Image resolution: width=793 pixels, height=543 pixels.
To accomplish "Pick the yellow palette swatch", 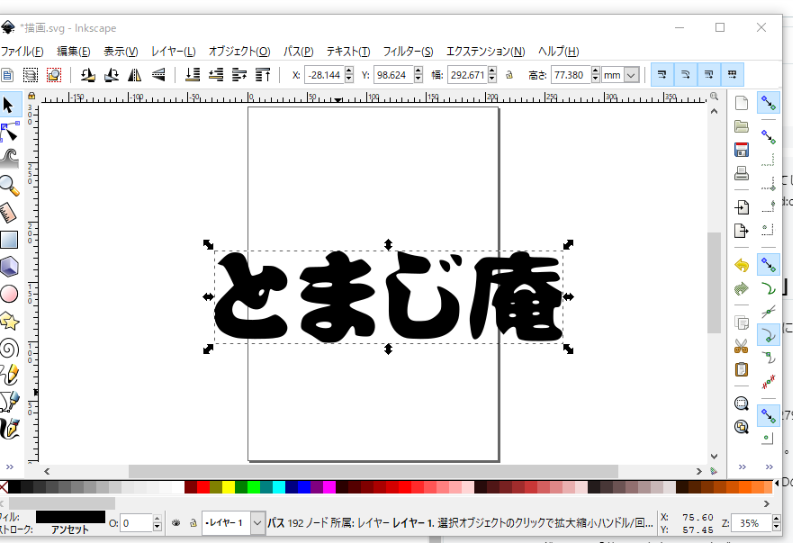I will pyautogui.click(x=228, y=487).
